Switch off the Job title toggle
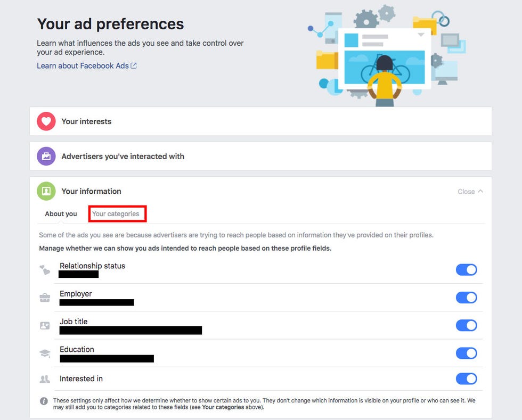This screenshot has height=420, width=522. (466, 325)
